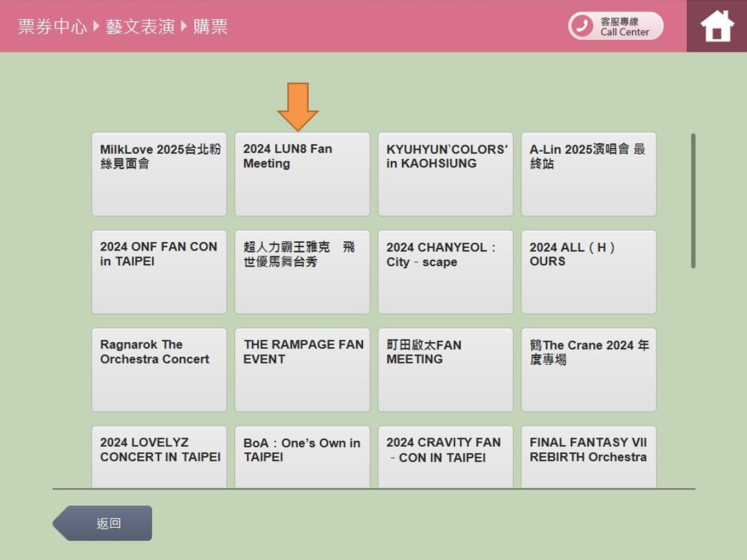Choose A-Lin 2025演唱會 最終站 event
This screenshot has height=560, width=747.
click(x=589, y=174)
